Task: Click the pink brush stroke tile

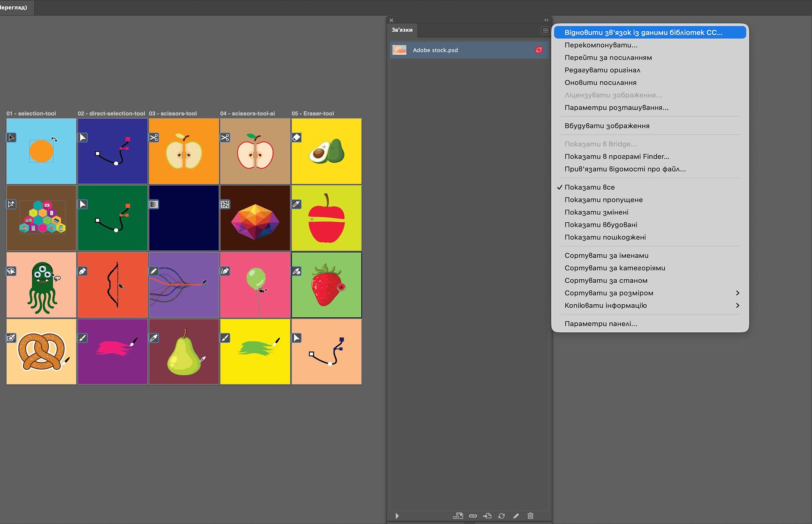Action: (x=112, y=352)
